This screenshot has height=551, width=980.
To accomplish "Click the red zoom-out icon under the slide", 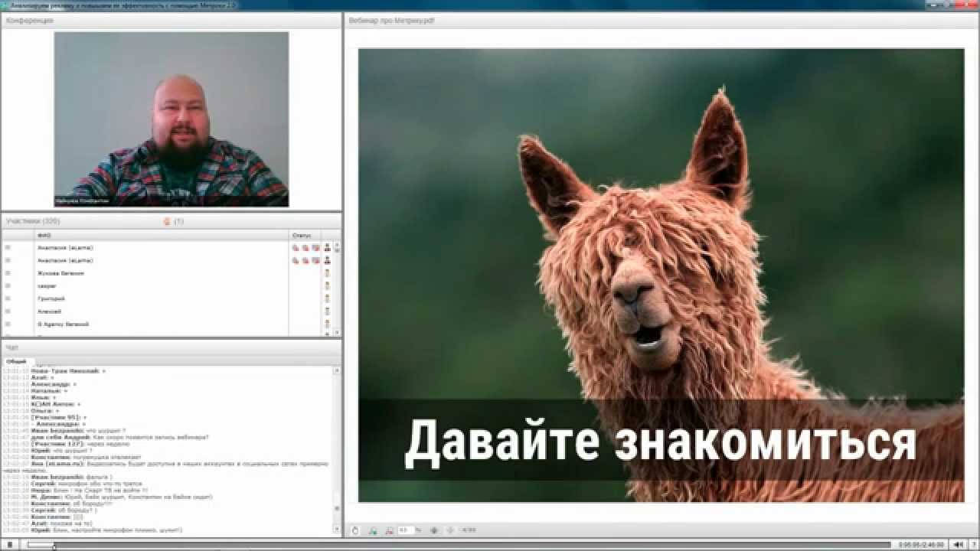I will pos(389,530).
